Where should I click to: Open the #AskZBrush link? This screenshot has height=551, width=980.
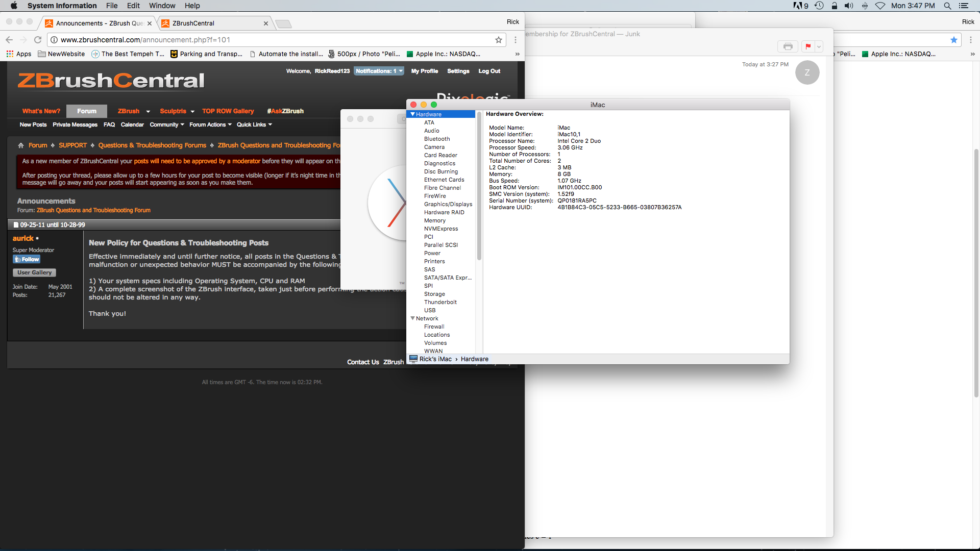click(x=285, y=111)
